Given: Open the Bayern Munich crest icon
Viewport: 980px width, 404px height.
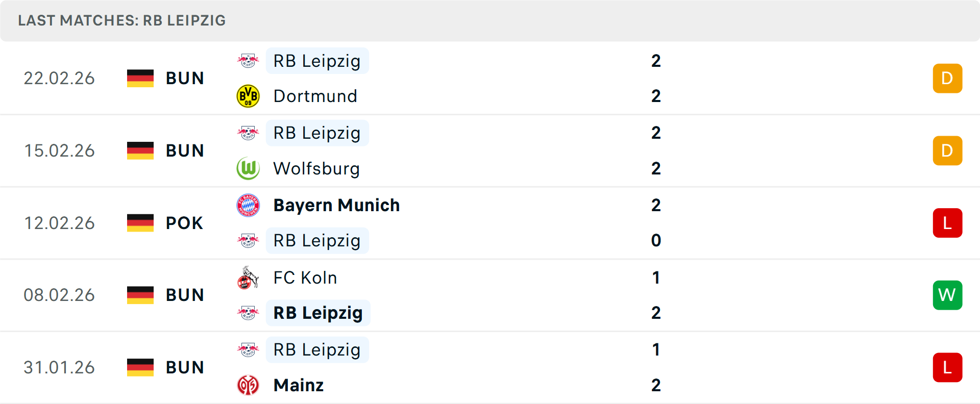Looking at the screenshot, I should click(249, 205).
